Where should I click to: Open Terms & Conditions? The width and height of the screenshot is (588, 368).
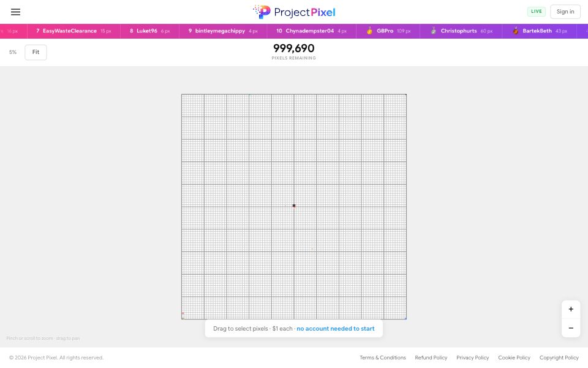coord(382,358)
